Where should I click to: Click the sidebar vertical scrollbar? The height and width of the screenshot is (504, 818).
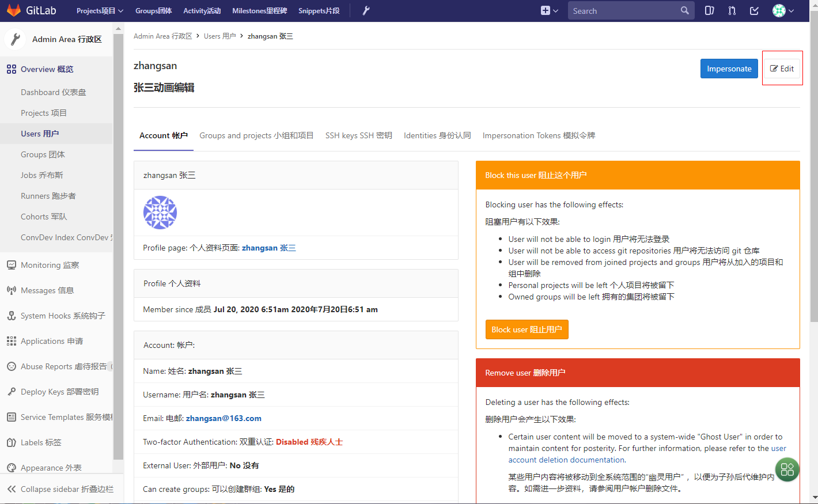(x=119, y=248)
